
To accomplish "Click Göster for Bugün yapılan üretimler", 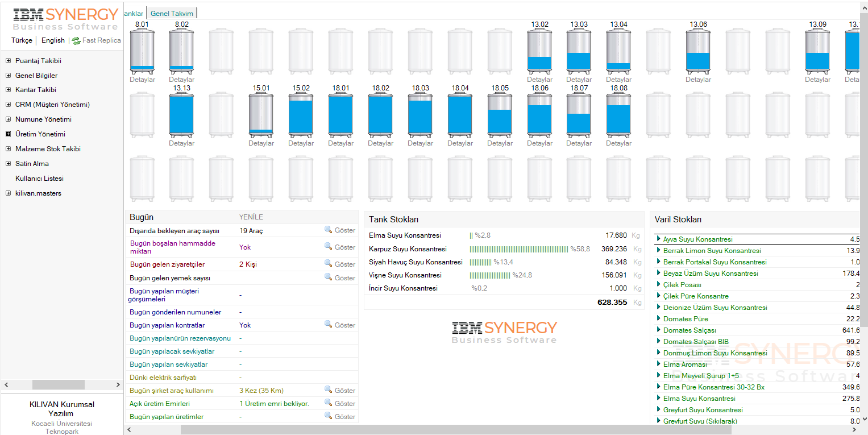I will 345,417.
